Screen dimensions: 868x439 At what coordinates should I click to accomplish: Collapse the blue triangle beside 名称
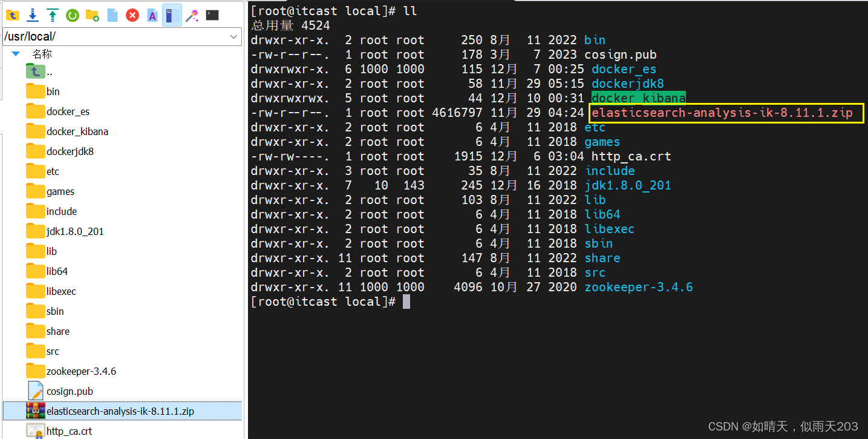point(15,53)
